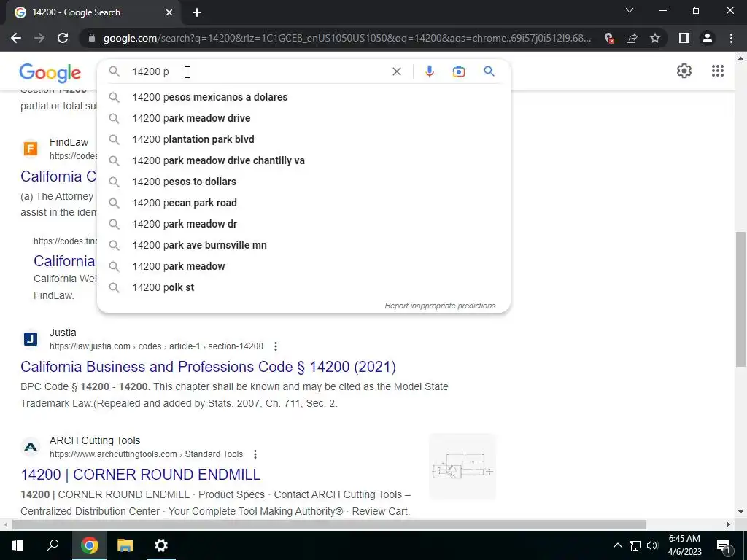Show hidden system tray icons
The width and height of the screenshot is (747, 560).
pyautogui.click(x=617, y=545)
